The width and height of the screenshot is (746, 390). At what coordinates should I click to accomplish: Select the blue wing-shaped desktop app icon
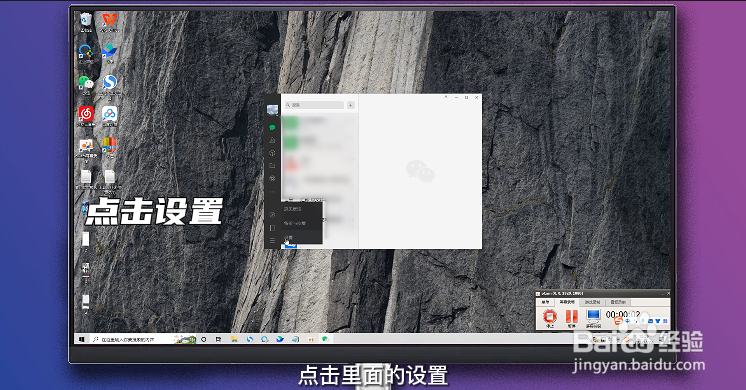coord(109,53)
